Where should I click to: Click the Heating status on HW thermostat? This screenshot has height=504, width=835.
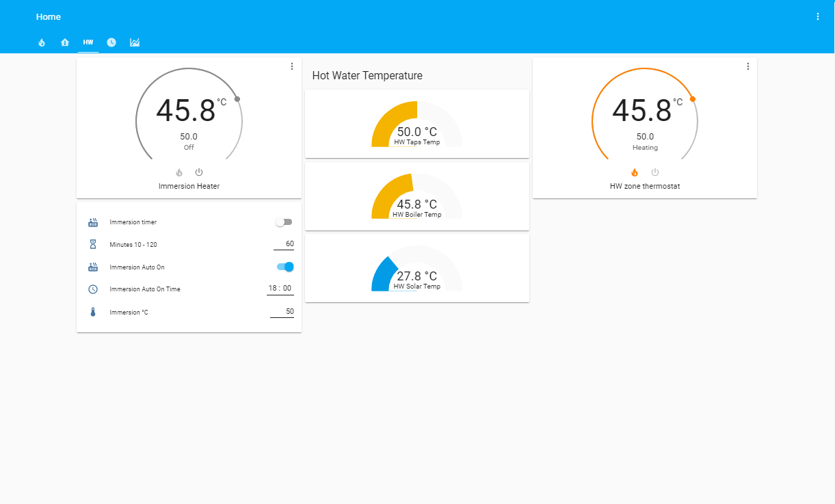coord(645,147)
